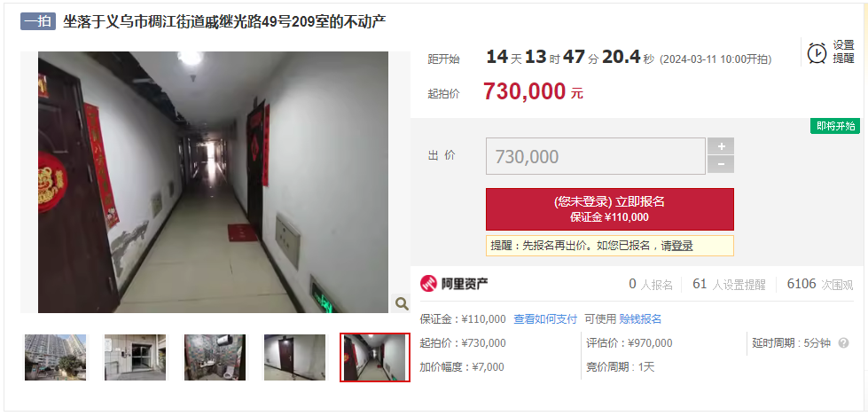
Task: Open the 登录 login link
Action: click(682, 246)
